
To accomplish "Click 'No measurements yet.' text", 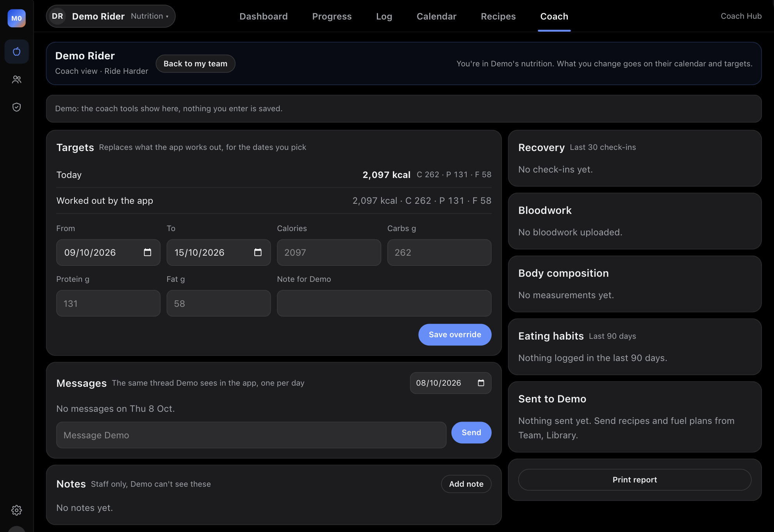I will click(566, 295).
